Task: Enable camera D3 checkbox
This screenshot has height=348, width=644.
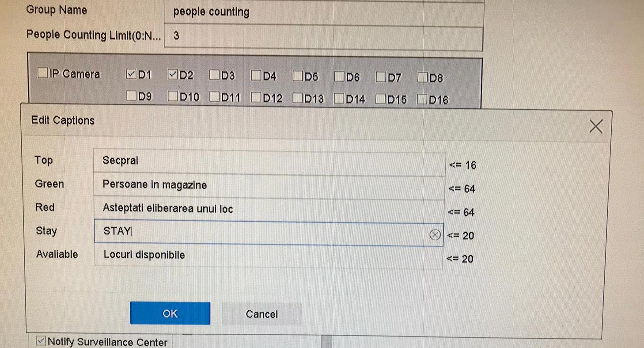Action: click(x=215, y=75)
